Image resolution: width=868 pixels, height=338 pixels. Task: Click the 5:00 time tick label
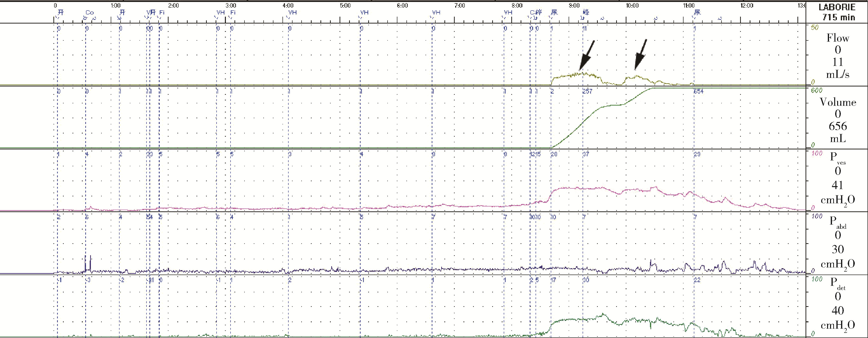[x=345, y=6]
